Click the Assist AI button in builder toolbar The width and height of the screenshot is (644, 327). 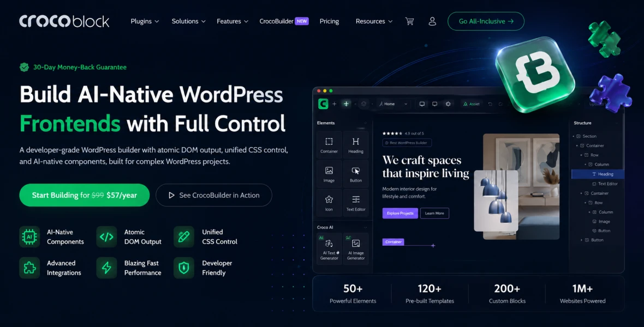472,104
